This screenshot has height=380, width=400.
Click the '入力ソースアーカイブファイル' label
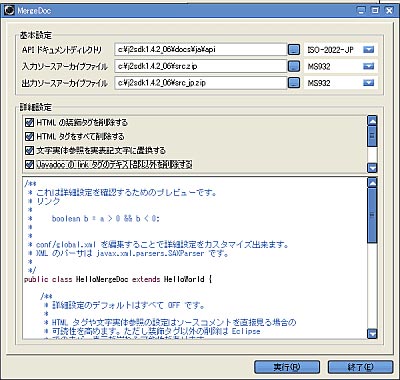(65, 66)
